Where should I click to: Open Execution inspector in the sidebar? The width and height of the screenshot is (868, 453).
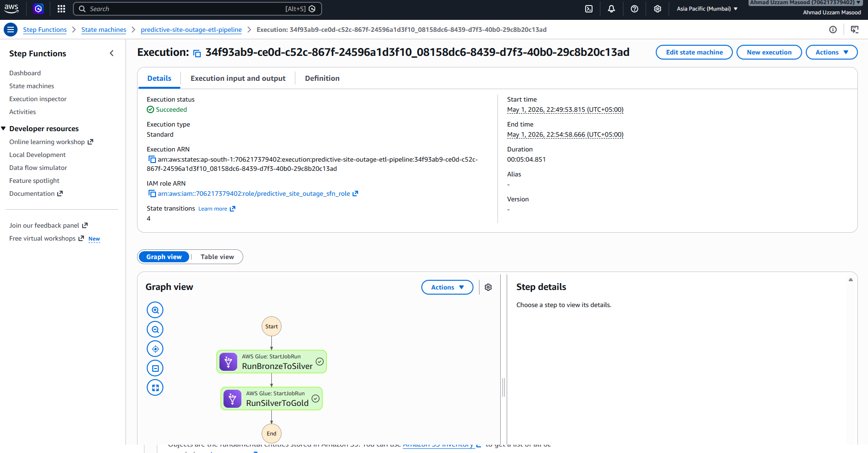[x=38, y=99]
